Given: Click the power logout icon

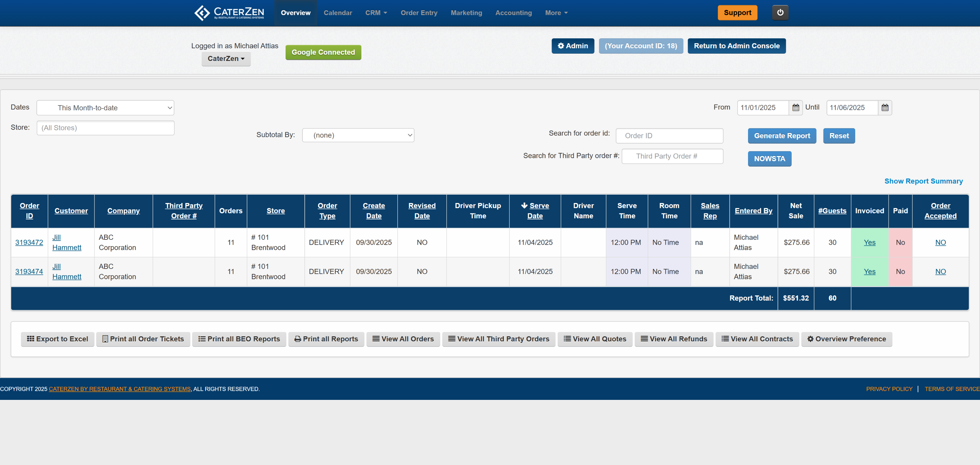Looking at the screenshot, I should pos(780,13).
